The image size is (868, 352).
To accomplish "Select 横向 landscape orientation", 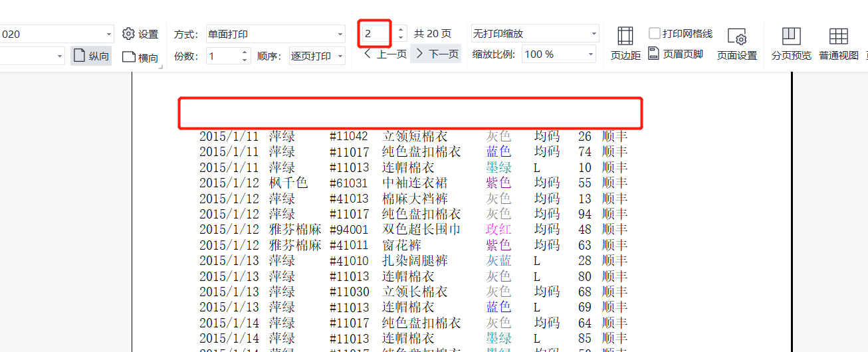I will pos(140,57).
